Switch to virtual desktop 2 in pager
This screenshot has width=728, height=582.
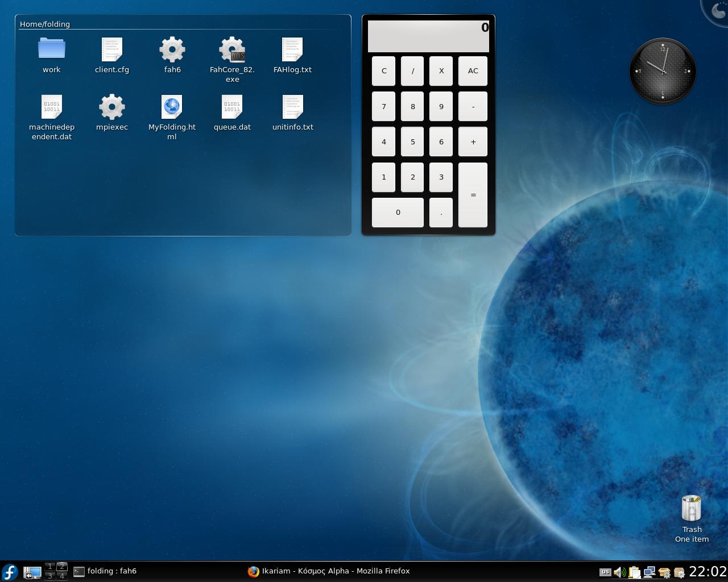(63, 567)
